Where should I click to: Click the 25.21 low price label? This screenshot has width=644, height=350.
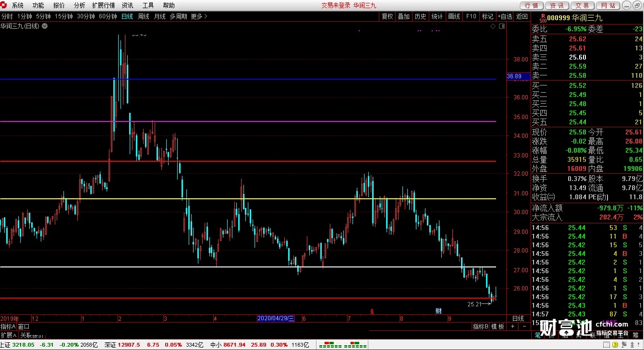tap(474, 304)
